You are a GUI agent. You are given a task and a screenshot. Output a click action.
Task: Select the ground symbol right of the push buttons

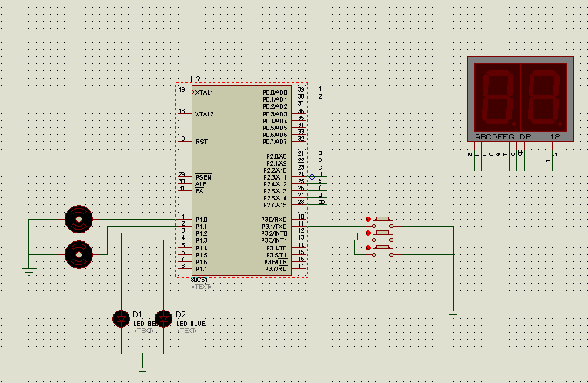point(453,313)
